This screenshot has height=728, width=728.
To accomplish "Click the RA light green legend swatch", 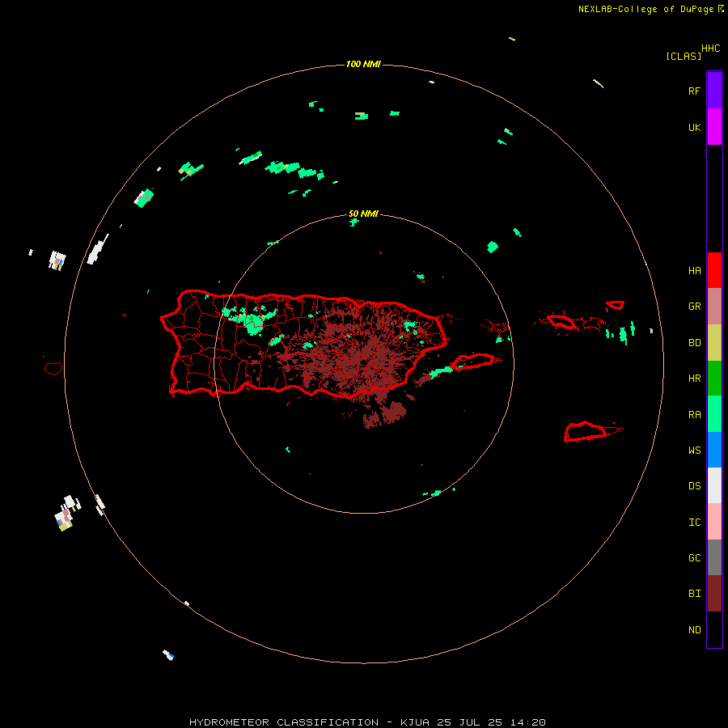I will pyautogui.click(x=714, y=414).
